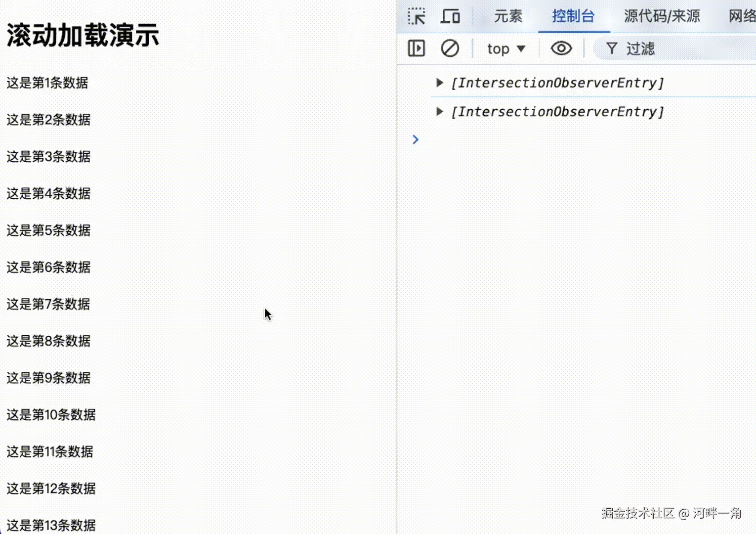This screenshot has width=756, height=534.
Task: Open the console sidebar icon
Action: tap(416, 48)
